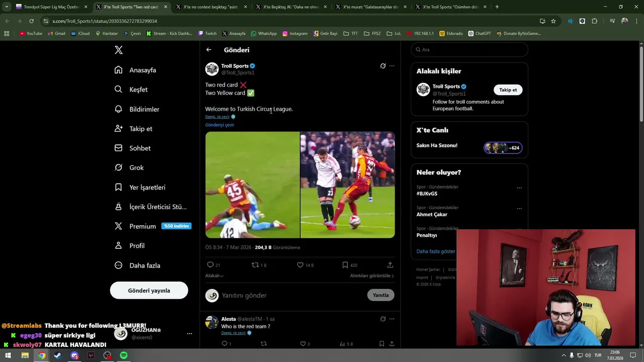
Task: Open Alıntıları görüntüle chevron link
Action: tap(372, 276)
